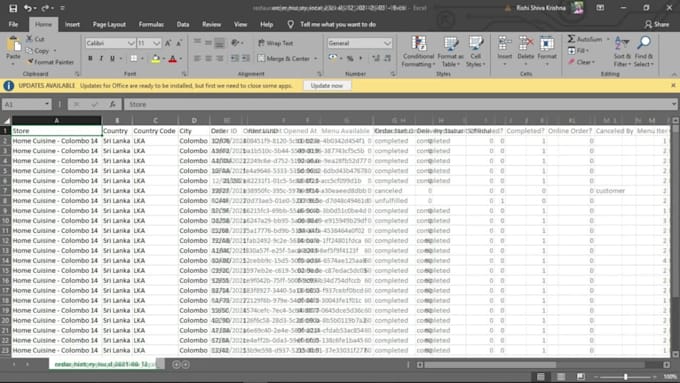Click AutoSum
This screenshot has height=383, width=680.
[x=585, y=39]
